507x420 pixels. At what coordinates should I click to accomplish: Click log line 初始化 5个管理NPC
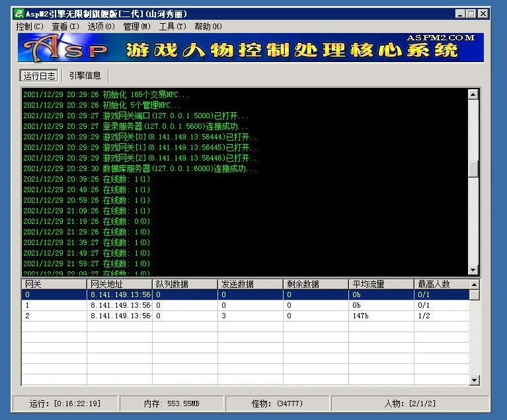tap(102, 105)
